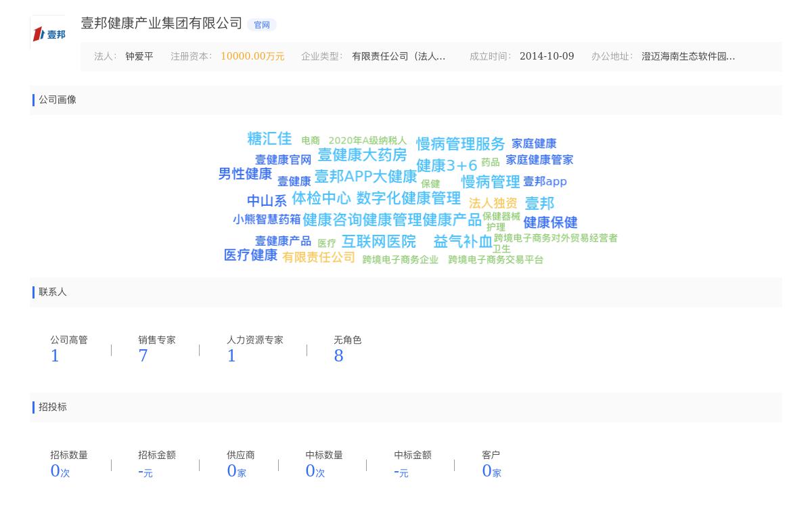This screenshot has width=812, height=509.
Task: Click the 益气补血 tag
Action: [463, 242]
